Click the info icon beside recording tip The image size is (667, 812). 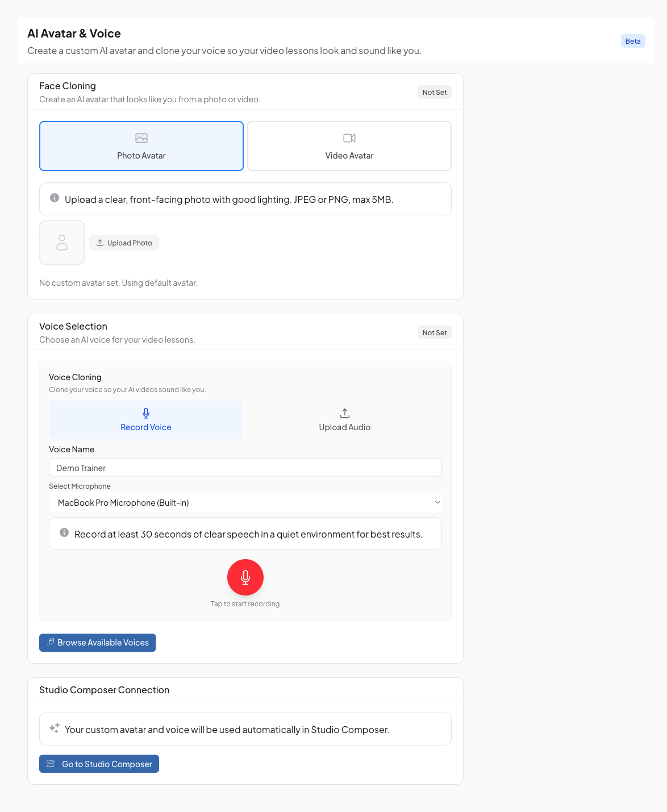tap(64, 532)
